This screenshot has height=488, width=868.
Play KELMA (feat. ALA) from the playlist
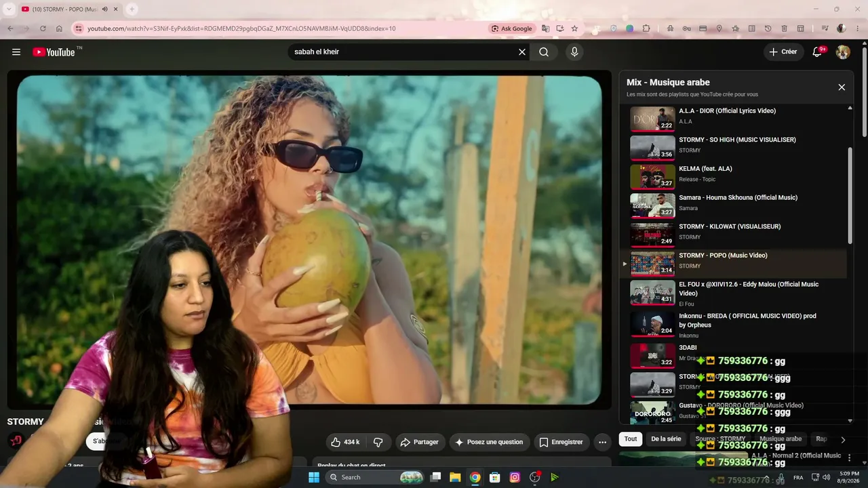point(705,169)
